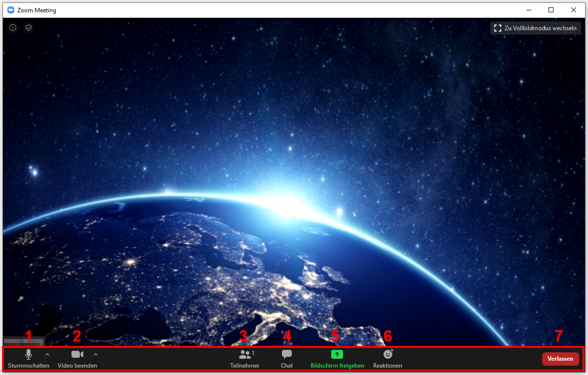Click the green Bildschirm freigeben icon
This screenshot has width=588, height=375.
337,354
